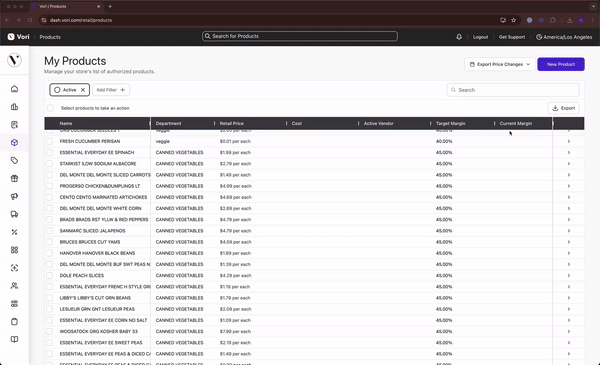
Task: Click the browser address bar URL
Action: (81, 20)
